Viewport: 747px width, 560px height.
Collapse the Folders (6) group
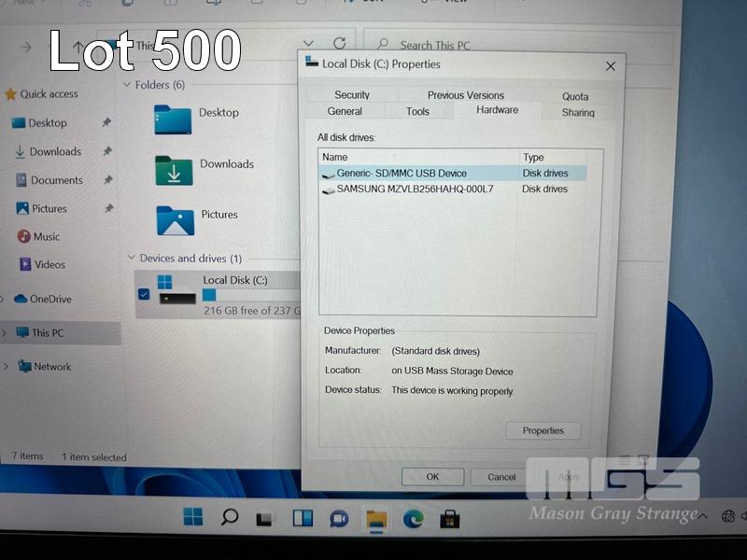pyautogui.click(x=127, y=85)
